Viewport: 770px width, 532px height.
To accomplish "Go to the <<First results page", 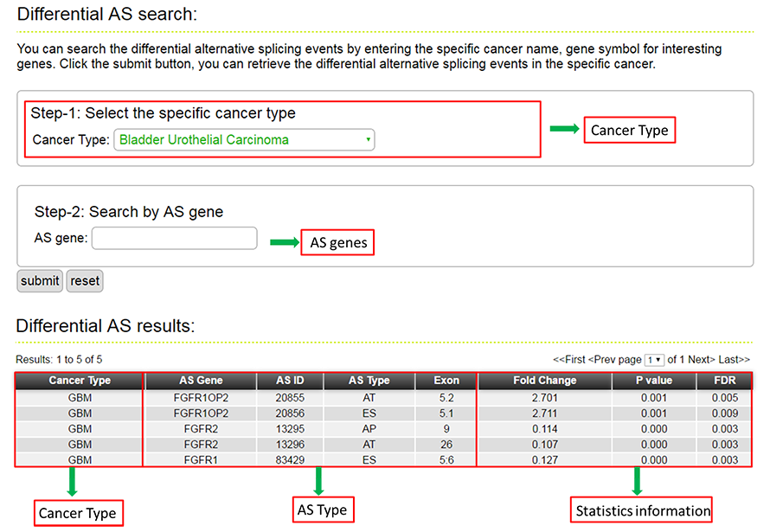I will click(570, 359).
